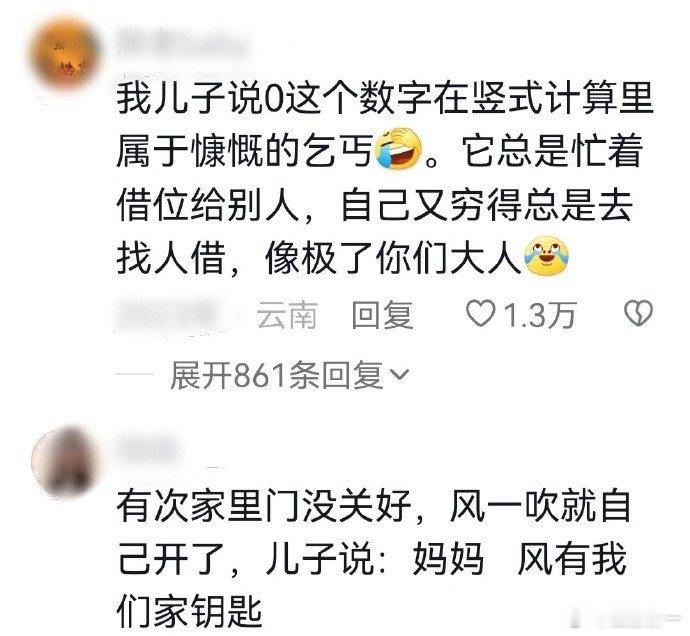
Task: Like the first comment with the heart icon
Action: coord(480,313)
